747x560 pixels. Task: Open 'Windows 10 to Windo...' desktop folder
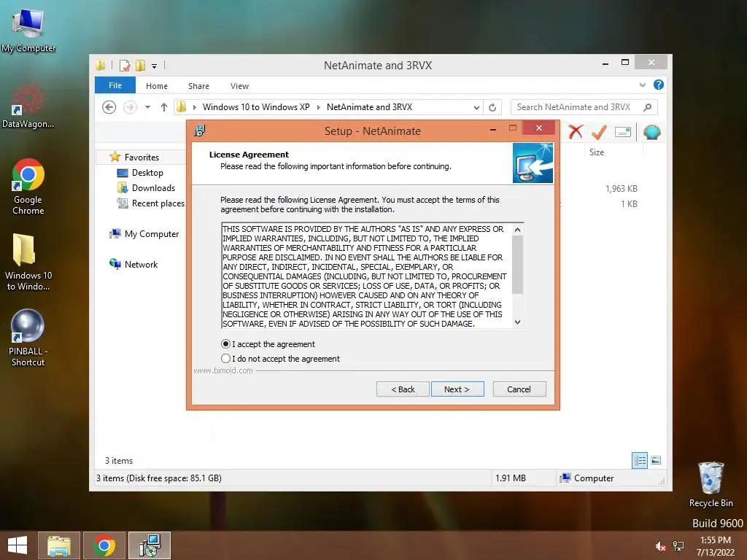click(x=28, y=262)
